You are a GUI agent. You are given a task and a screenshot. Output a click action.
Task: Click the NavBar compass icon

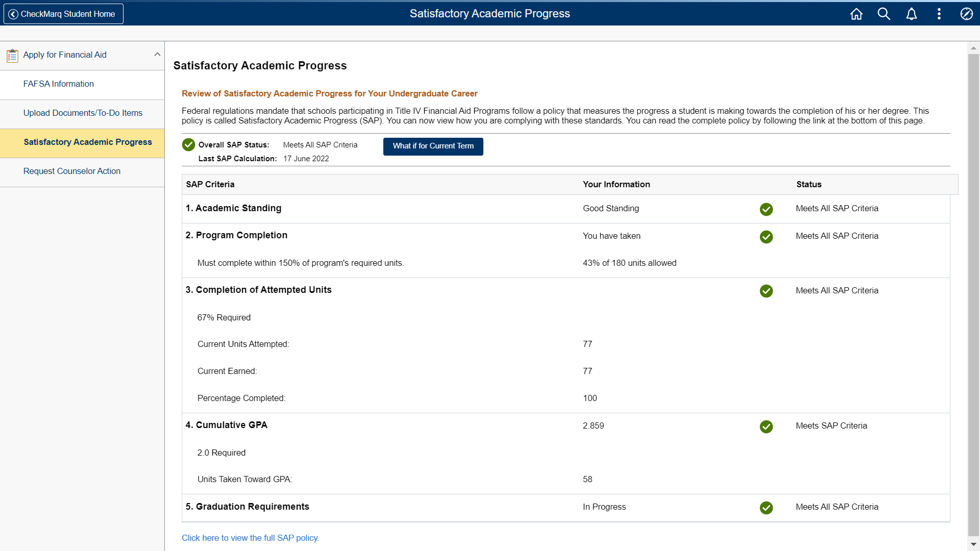point(966,14)
